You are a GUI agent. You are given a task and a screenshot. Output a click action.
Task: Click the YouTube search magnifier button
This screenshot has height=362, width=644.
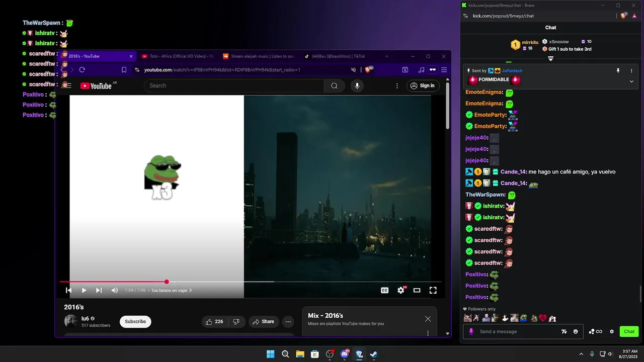(334, 85)
